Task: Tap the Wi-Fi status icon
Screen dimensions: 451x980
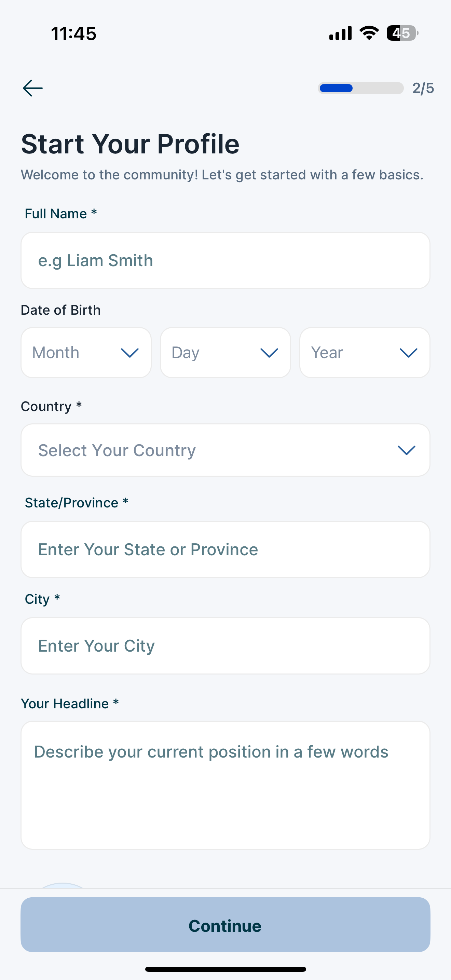Action: pos(369,33)
